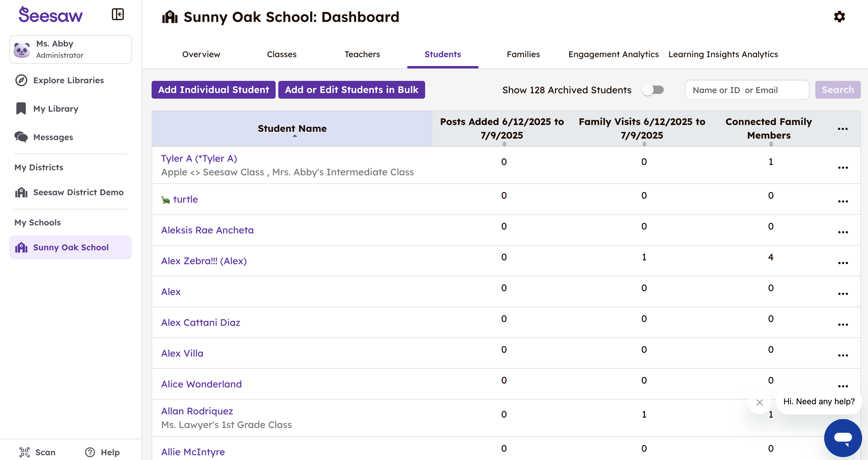Switch to the Engagement Analytics tab
This screenshot has height=460, width=868.
click(613, 54)
